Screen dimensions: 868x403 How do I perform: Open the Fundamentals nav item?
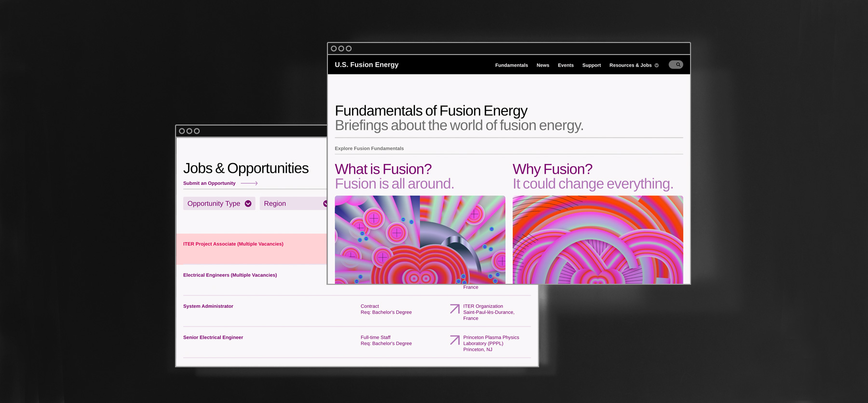pos(511,65)
